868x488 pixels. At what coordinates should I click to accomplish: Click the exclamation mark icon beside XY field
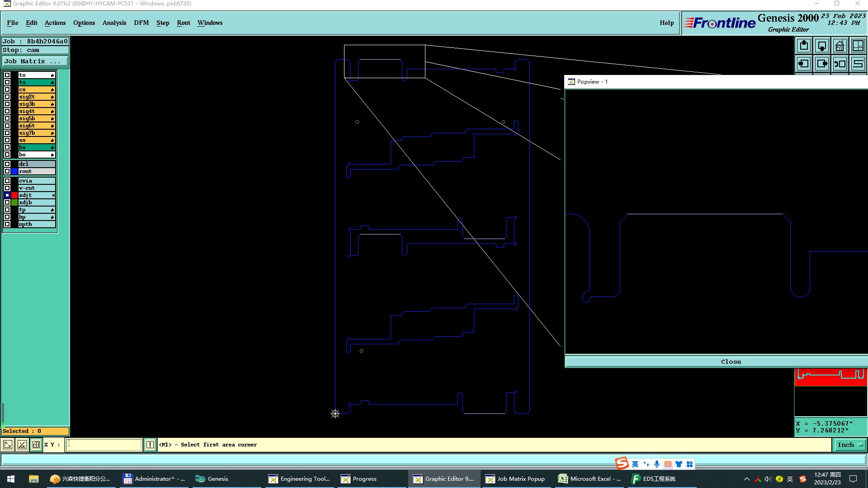click(150, 445)
